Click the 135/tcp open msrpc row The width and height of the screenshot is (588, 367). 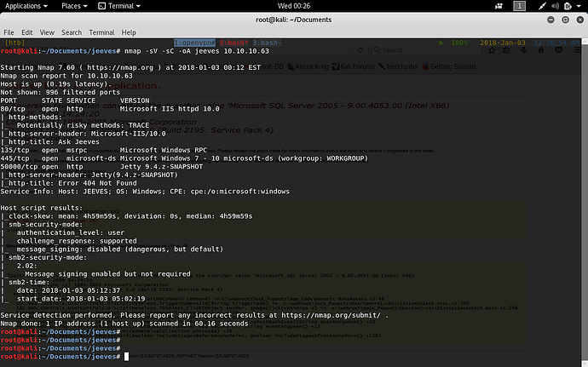point(104,150)
